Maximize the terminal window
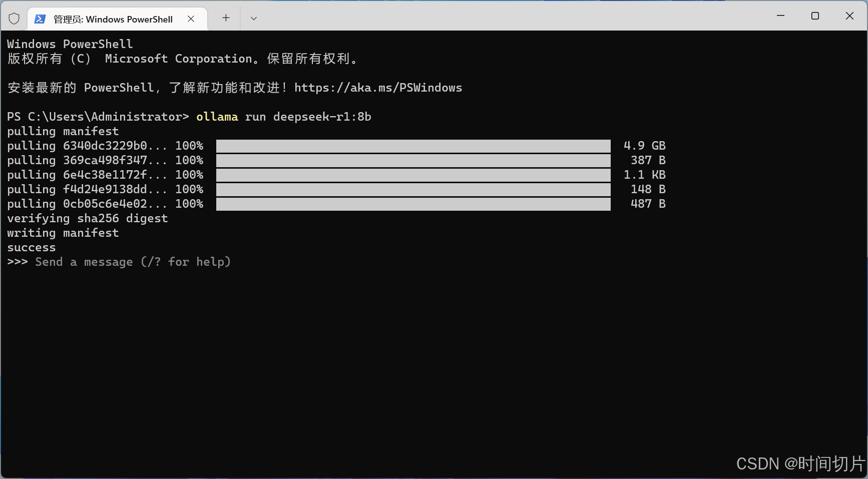 click(x=815, y=16)
